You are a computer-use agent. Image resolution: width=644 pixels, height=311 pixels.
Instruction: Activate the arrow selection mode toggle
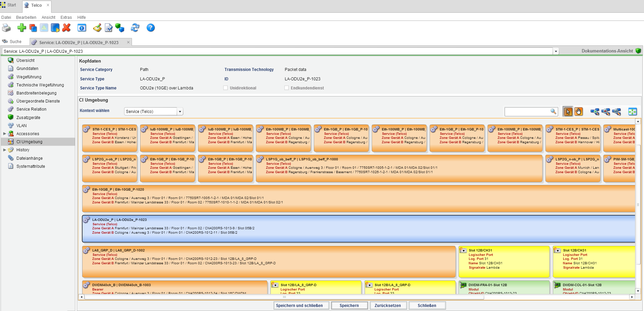point(568,112)
